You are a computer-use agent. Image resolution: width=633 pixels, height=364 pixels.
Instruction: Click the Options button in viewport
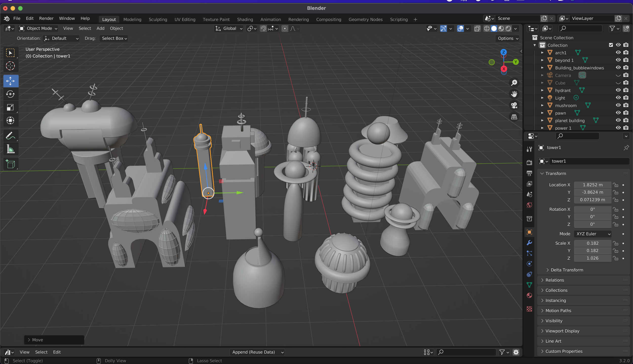[508, 38]
